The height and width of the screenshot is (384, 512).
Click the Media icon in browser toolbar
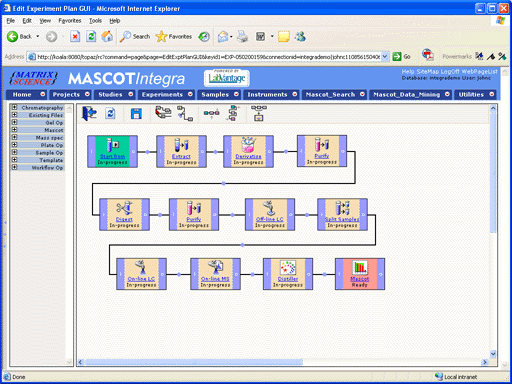[204, 36]
